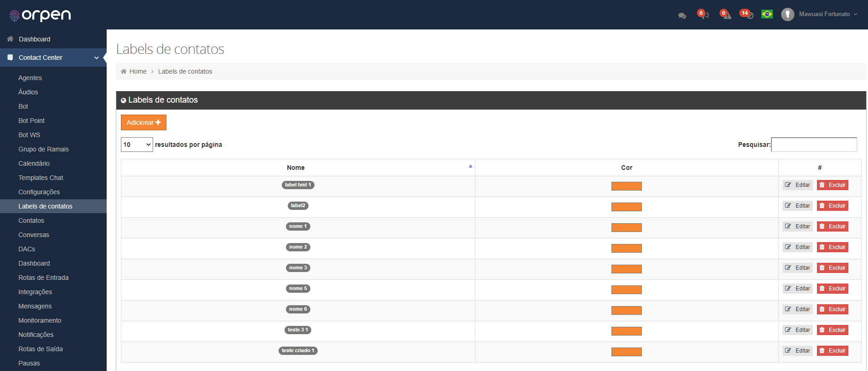Open Configurações in the sidebar
Screen dimensions: 868x371
pyautogui.click(x=39, y=192)
